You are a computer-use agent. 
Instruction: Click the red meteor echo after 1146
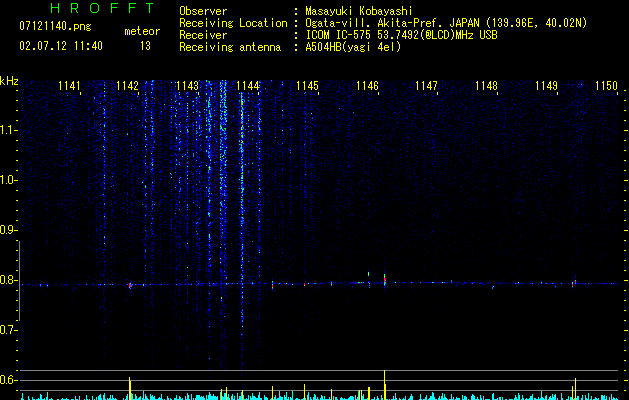click(385, 280)
